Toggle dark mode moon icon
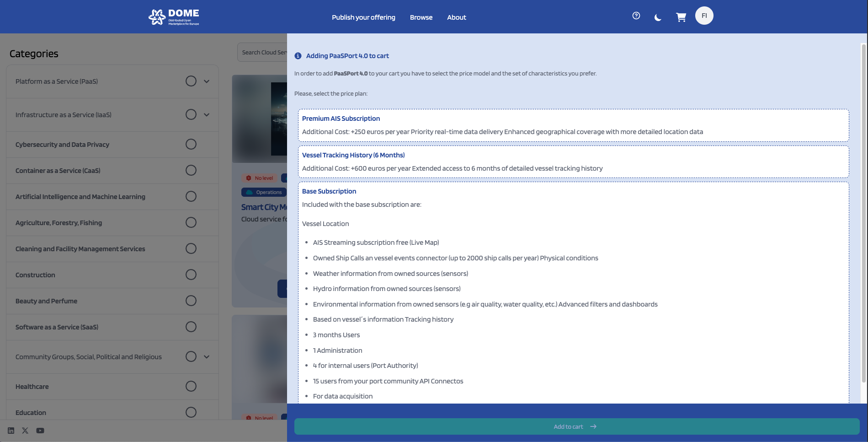The image size is (868, 442). click(x=658, y=17)
